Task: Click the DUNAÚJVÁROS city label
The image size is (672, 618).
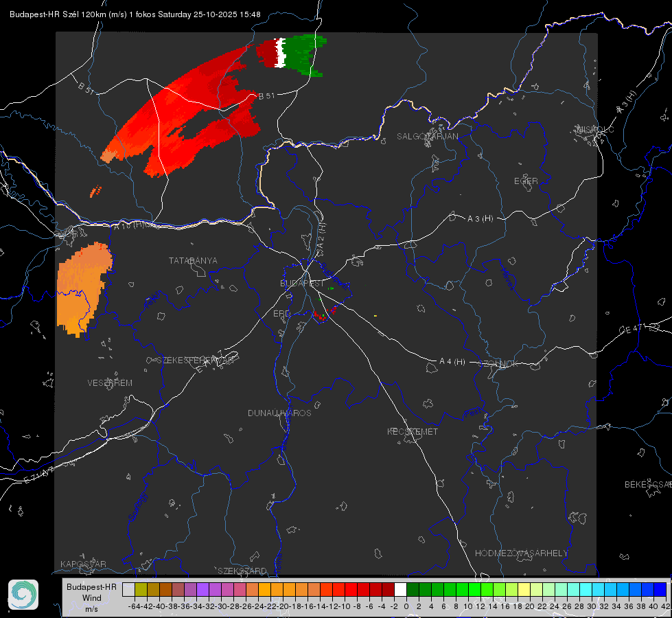Action: [279, 413]
